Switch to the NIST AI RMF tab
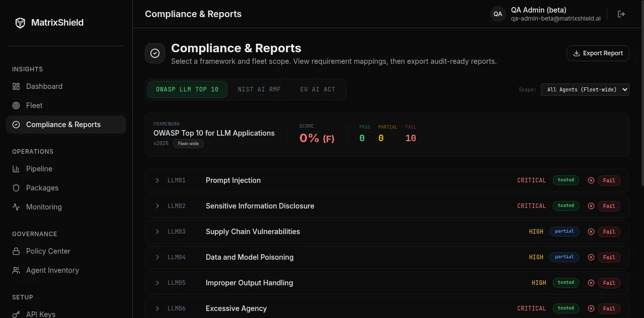 tap(259, 89)
